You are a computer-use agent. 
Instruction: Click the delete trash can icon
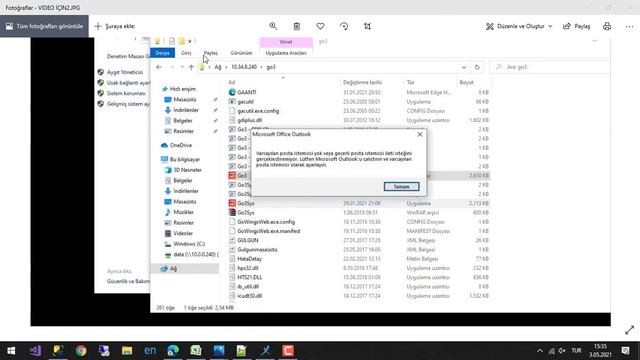(x=297, y=26)
